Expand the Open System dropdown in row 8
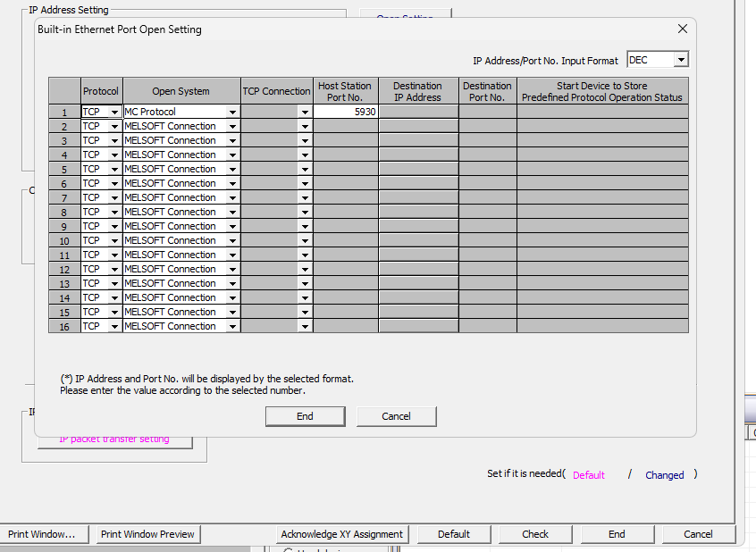756x552 pixels. pos(232,213)
